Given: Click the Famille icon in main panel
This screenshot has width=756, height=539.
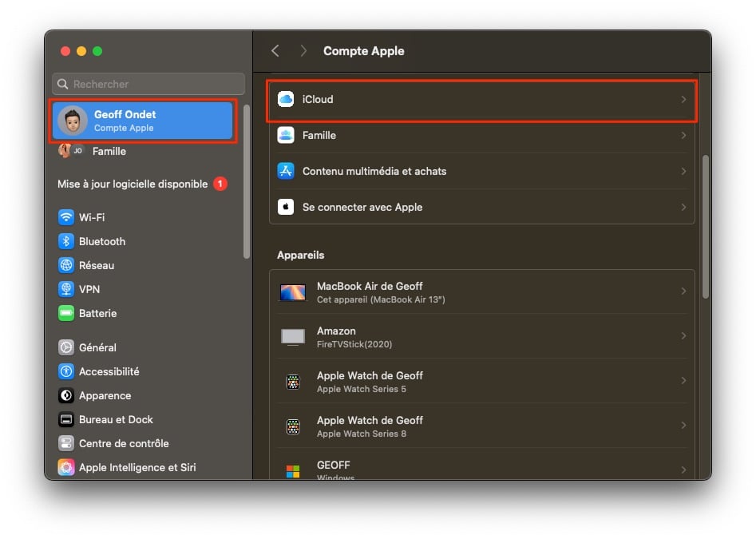Looking at the screenshot, I should pyautogui.click(x=286, y=135).
